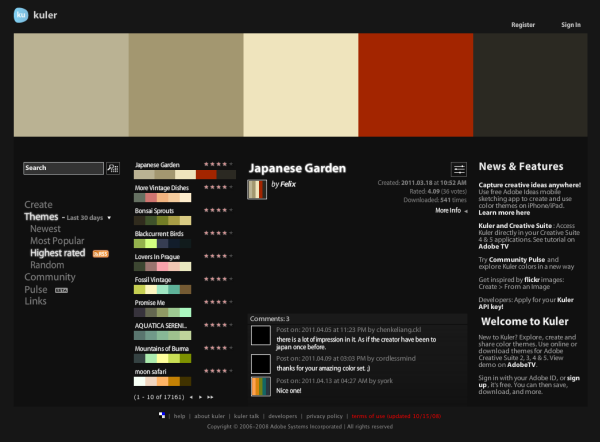Viewport: 600px width, 442px height.
Task: Open the developers footer link
Action: 282,416
